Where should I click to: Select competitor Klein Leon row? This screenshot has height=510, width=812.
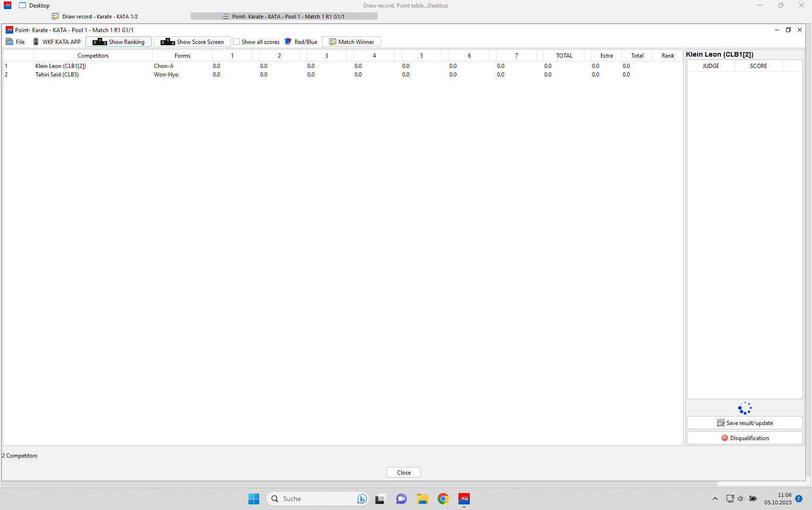click(60, 66)
